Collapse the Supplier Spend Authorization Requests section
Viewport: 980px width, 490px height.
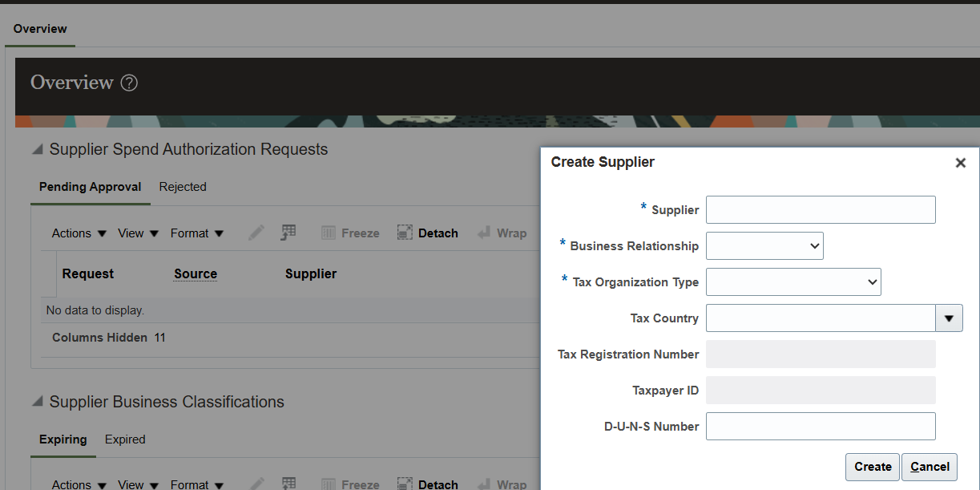point(38,150)
